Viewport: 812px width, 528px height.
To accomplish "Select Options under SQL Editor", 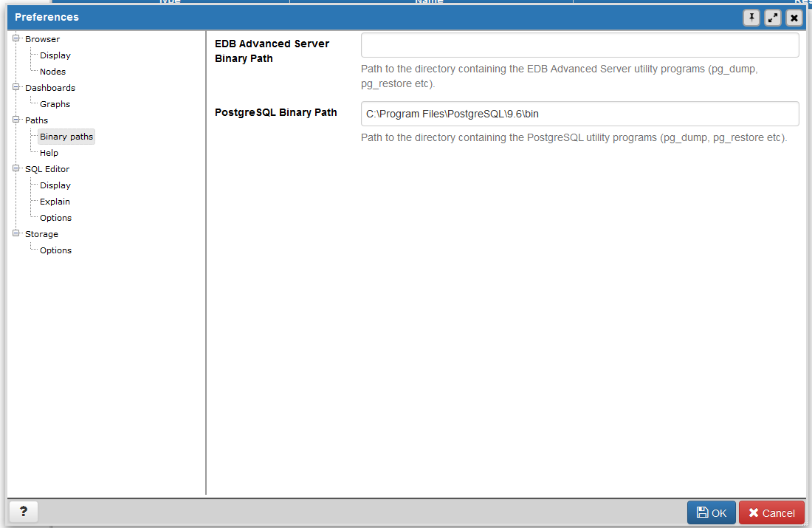I will (55, 218).
